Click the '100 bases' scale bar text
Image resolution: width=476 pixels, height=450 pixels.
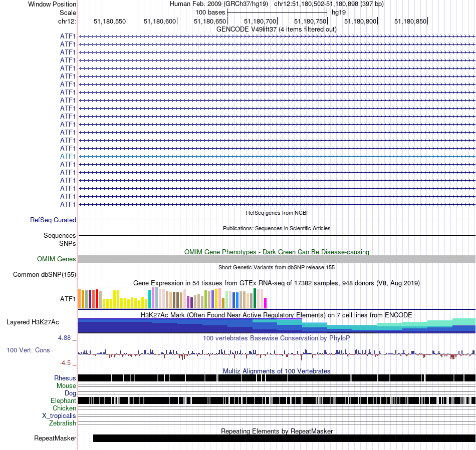coord(210,13)
